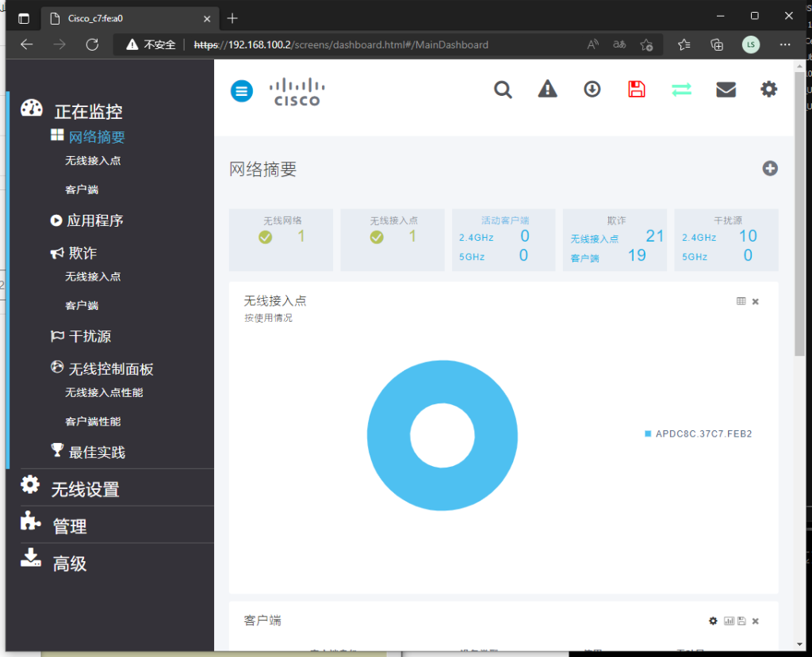
Task: Click the warning triangle alerts icon
Action: [547, 90]
